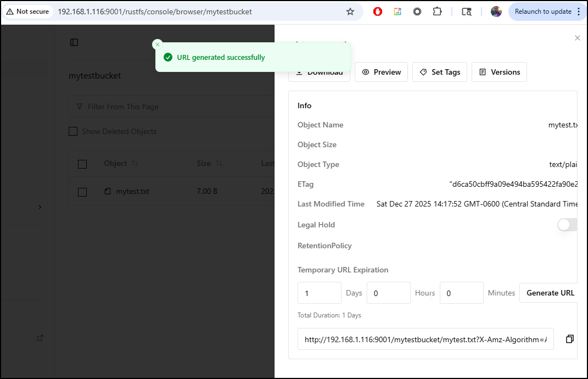Dismiss the URL generated success notification

point(158,44)
